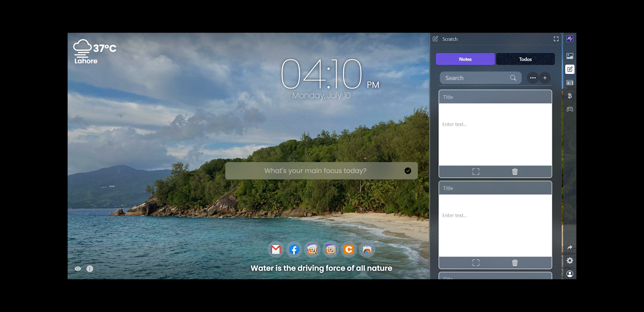Add a new note with the plus button
Screen dimensions: 644x312
tap(545, 78)
